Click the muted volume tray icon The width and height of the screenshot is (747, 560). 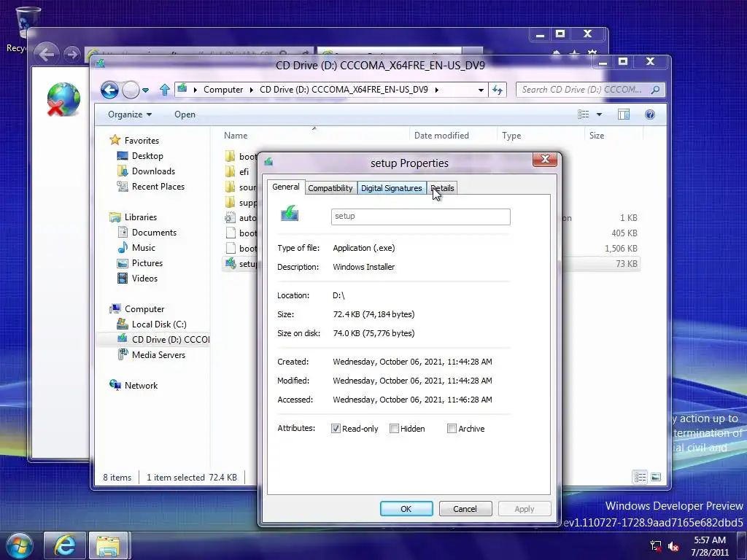coord(673,546)
